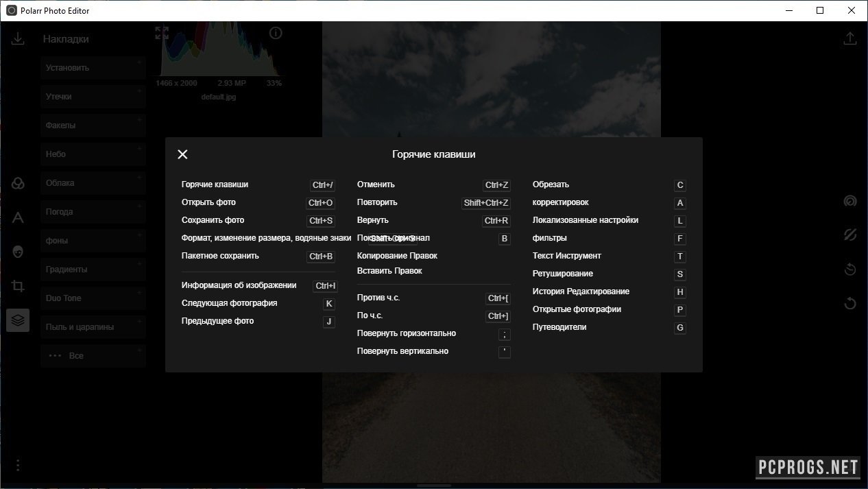Image resolution: width=868 pixels, height=489 pixels.
Task: Expand the Градиенты overlay category
Action: click(93, 270)
